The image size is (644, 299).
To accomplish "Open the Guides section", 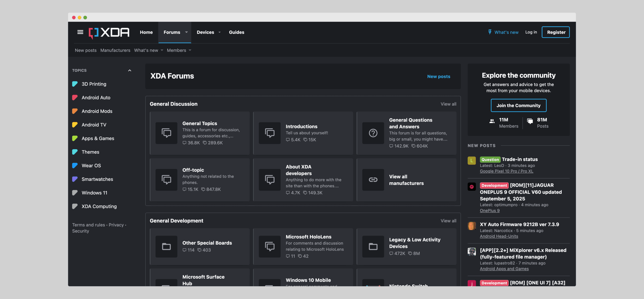I will tap(236, 32).
